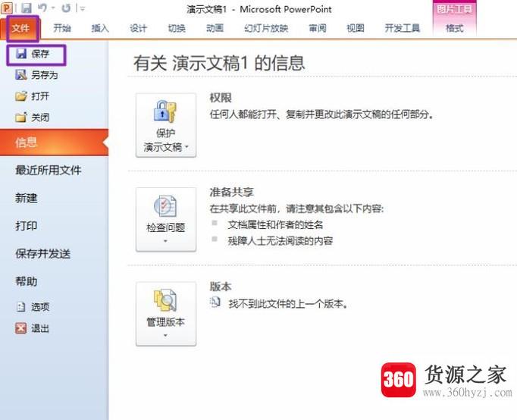Click the 保护演示文稿 lock-and-key button
Screen dimensions: 517x420
166,125
